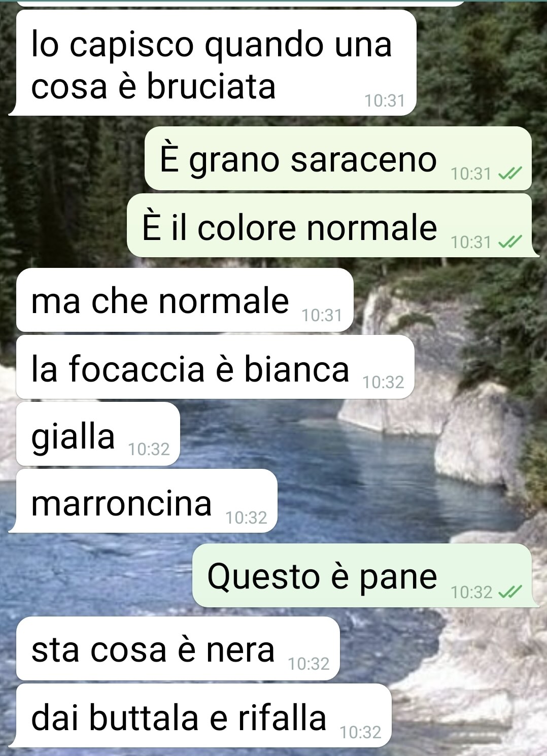547x756 pixels.
Task: Select the 'dai buttala e rifalla' message
Action: point(201,716)
